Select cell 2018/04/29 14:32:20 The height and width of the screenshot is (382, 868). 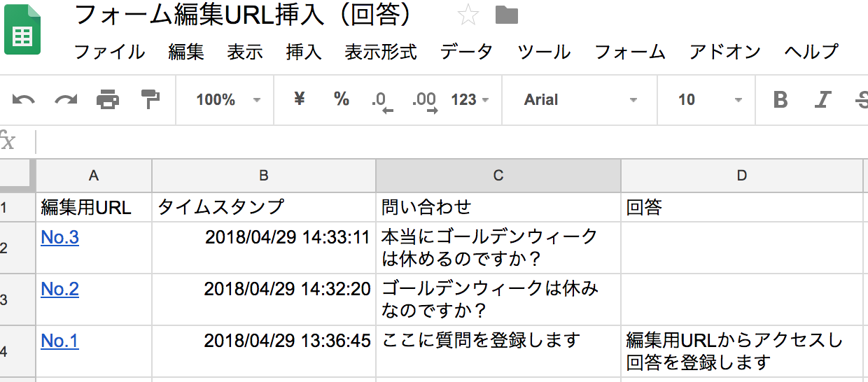[264, 299]
